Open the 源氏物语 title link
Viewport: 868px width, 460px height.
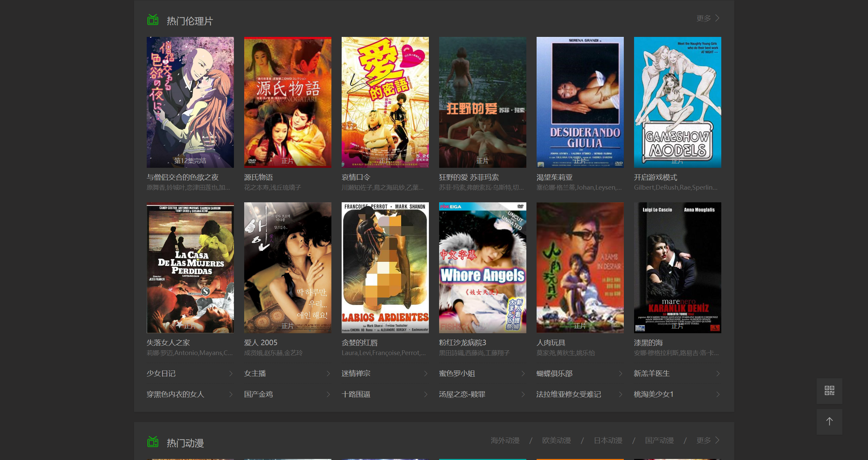pos(259,177)
